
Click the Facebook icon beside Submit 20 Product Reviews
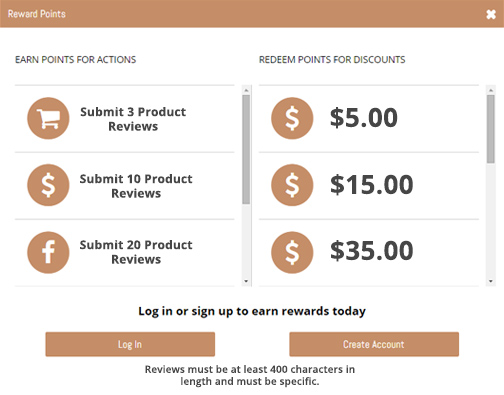pyautogui.click(x=48, y=252)
